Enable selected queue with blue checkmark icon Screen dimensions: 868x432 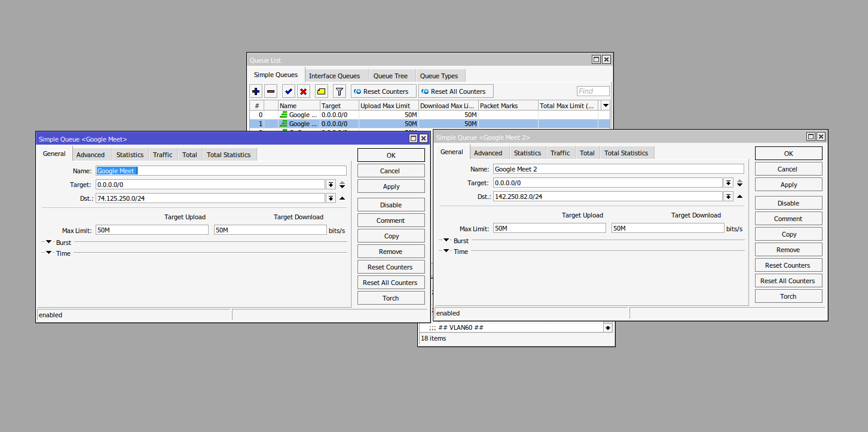(x=288, y=91)
